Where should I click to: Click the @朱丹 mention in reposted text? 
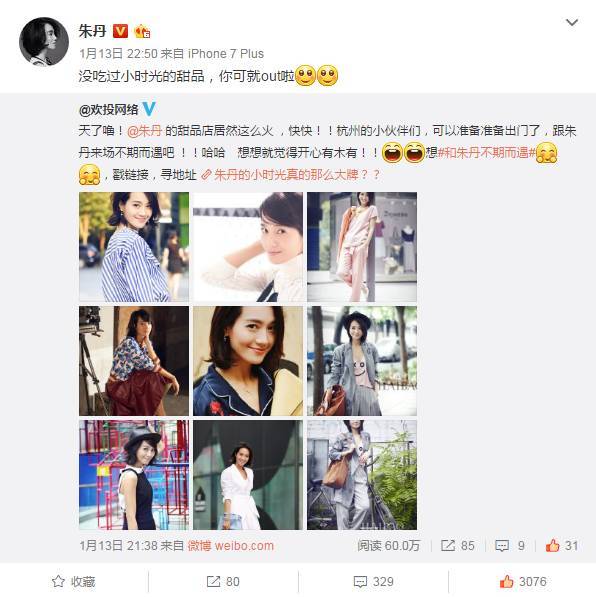pyautogui.click(x=144, y=131)
